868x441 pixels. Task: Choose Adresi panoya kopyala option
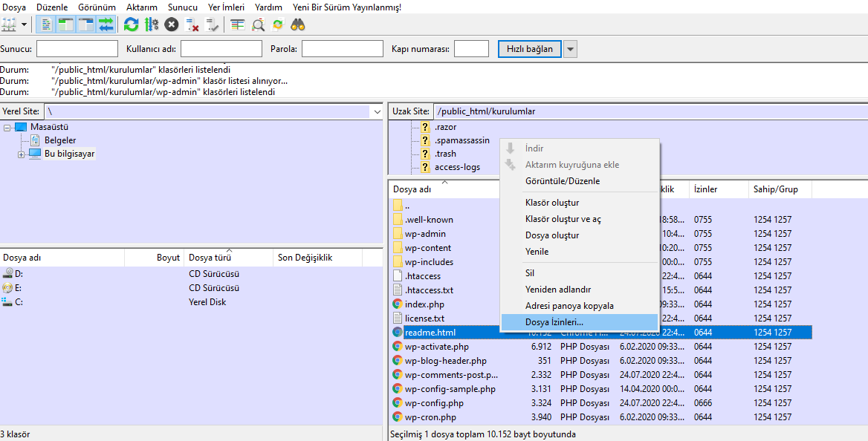click(x=580, y=305)
